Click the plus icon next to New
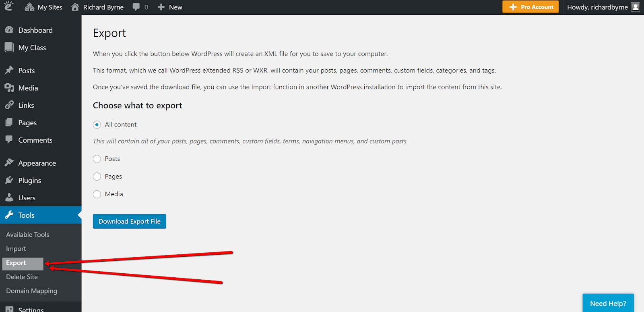The width and height of the screenshot is (644, 312). [x=161, y=7]
